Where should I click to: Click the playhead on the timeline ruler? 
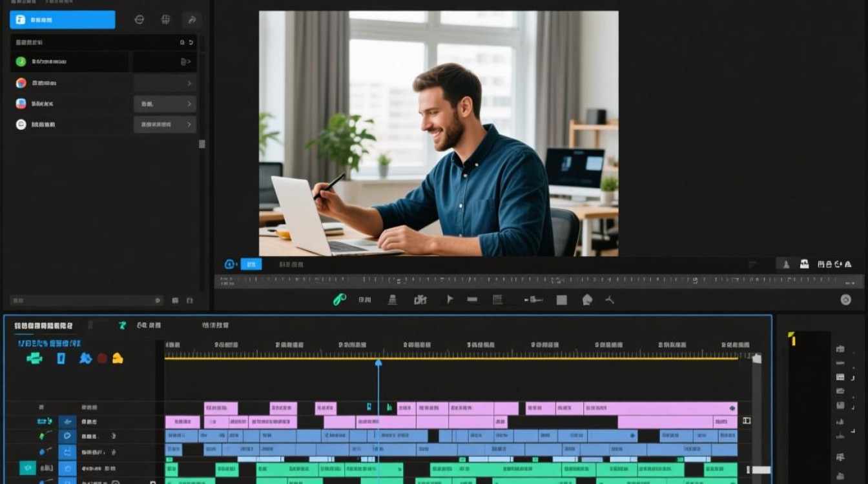378,363
